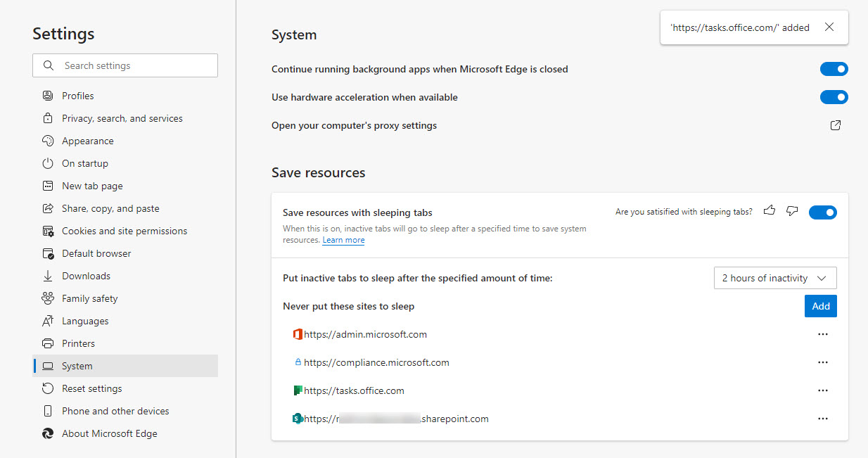
Task: Click the magnifier icon in search box
Action: tap(49, 65)
